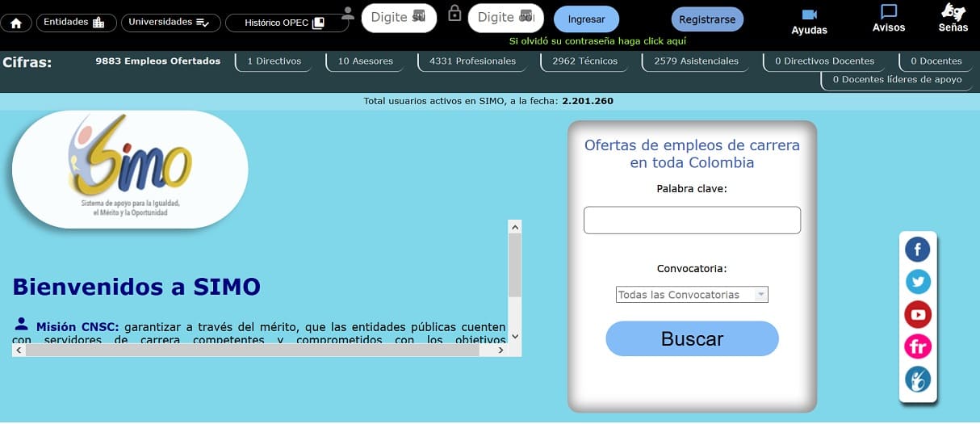The image size is (980, 424).
Task: Open Histórico OPEC
Action: [287, 23]
